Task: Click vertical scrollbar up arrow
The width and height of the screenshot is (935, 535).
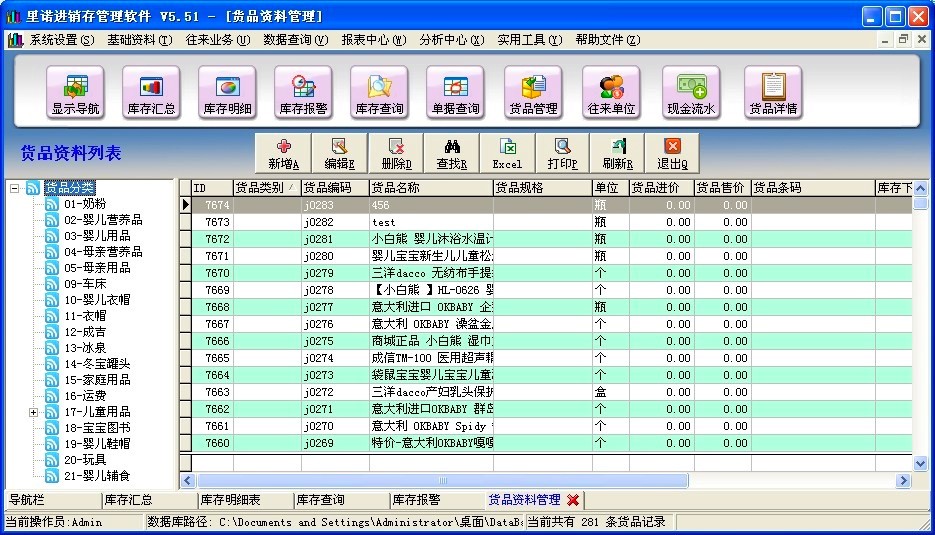Action: click(x=920, y=188)
